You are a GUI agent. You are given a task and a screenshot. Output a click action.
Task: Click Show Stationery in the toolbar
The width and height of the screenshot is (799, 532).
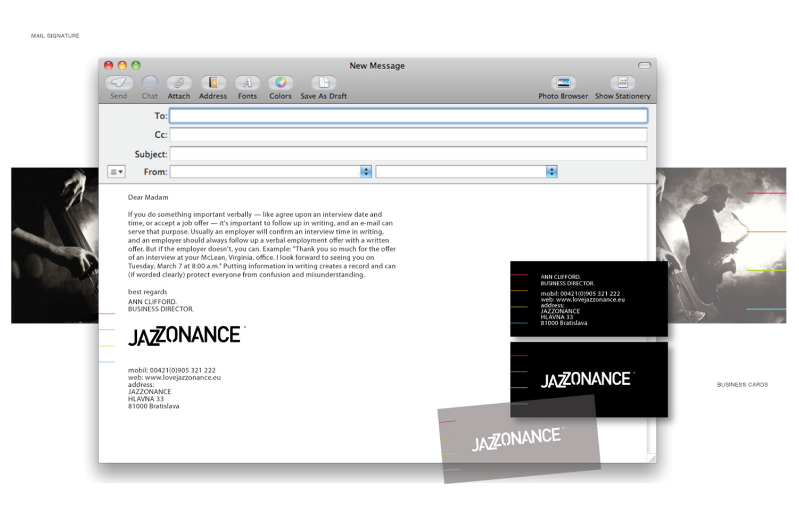click(622, 84)
